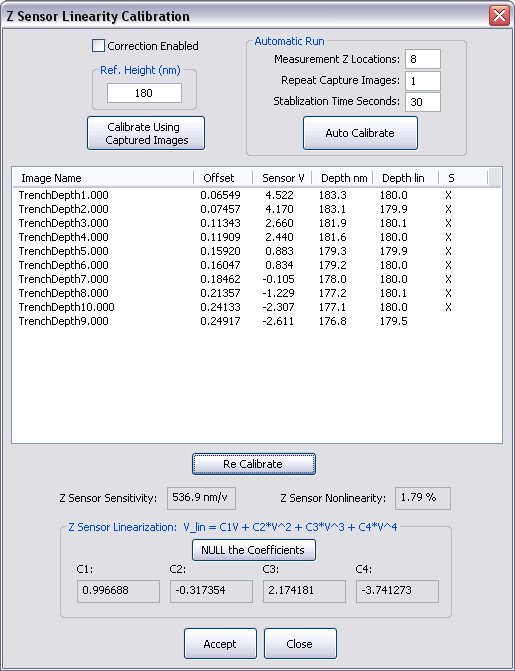This screenshot has width=515, height=671.
Task: Click the Sensor V column header
Action: [x=282, y=178]
